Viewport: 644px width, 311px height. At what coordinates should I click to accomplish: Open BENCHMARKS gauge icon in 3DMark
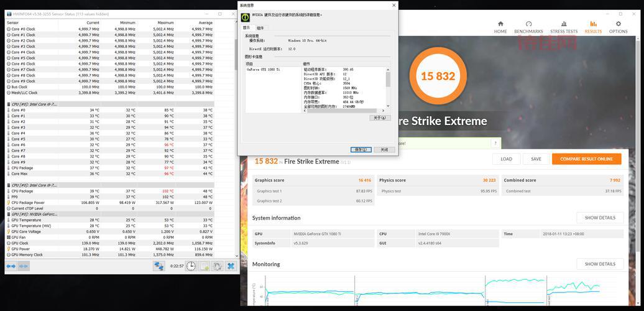click(x=528, y=24)
